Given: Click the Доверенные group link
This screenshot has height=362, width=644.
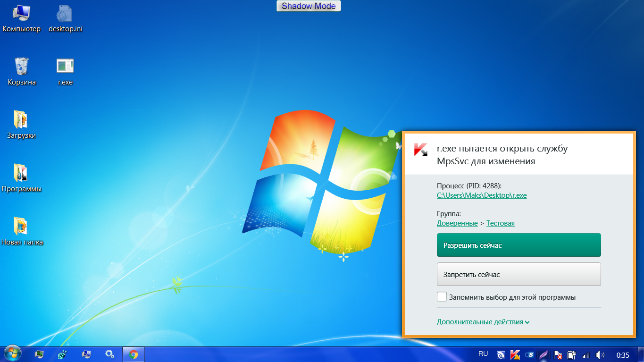Looking at the screenshot, I should tap(457, 223).
